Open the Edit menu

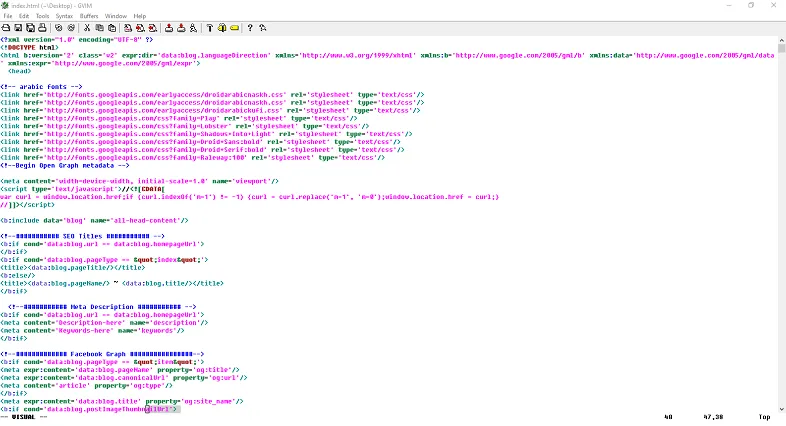24,16
